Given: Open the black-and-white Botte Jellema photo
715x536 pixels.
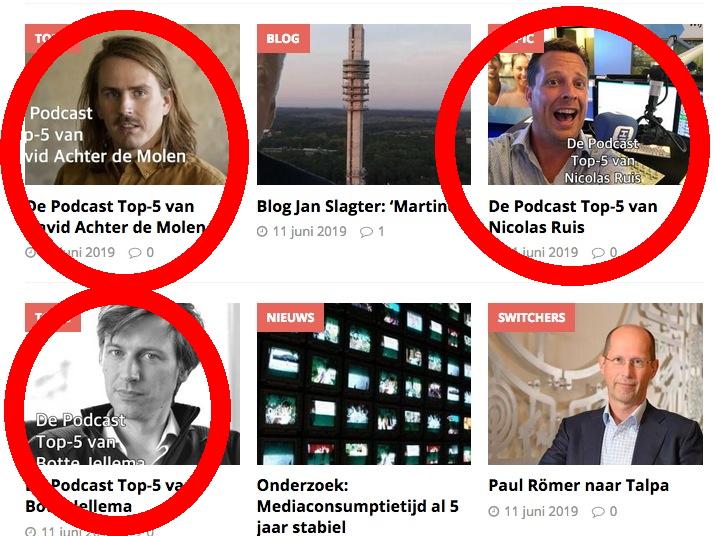Looking at the screenshot, I should (132, 384).
